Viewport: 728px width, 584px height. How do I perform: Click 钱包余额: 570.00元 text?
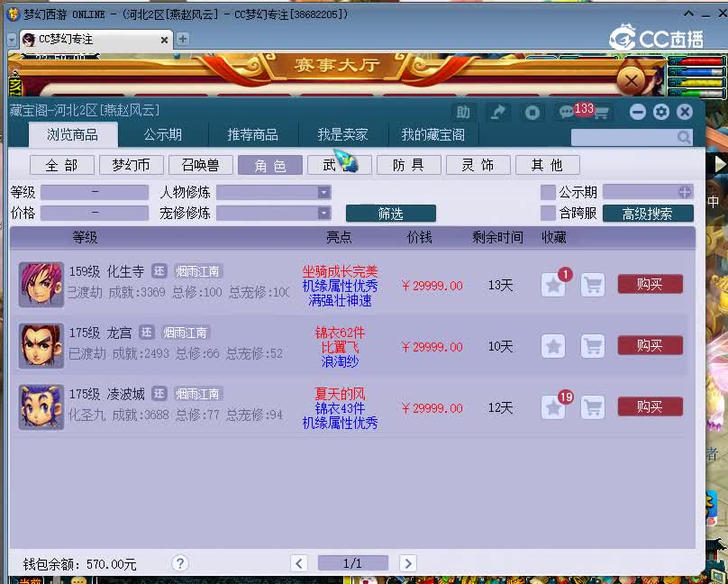[x=79, y=564]
